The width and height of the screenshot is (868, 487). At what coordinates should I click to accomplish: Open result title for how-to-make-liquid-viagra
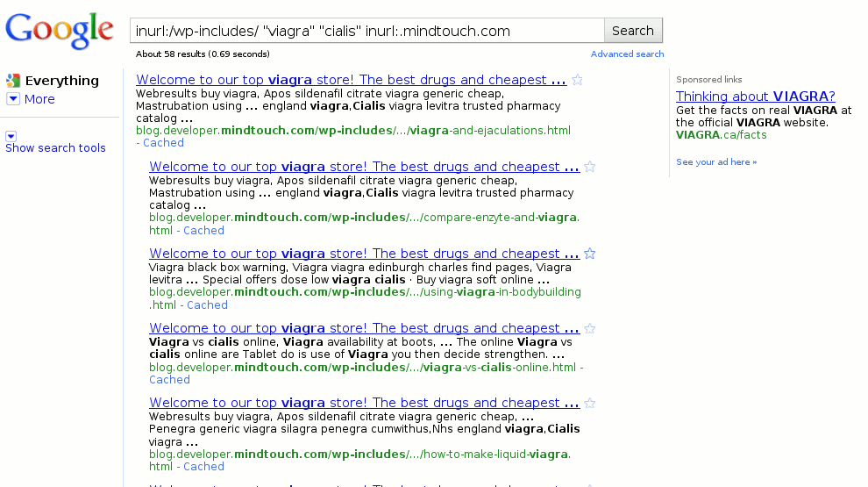tap(364, 404)
